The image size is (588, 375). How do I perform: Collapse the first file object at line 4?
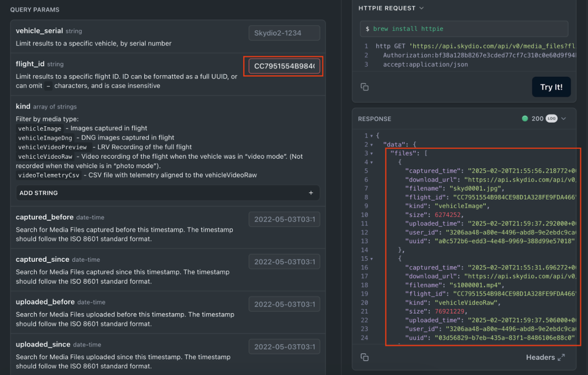371,162
